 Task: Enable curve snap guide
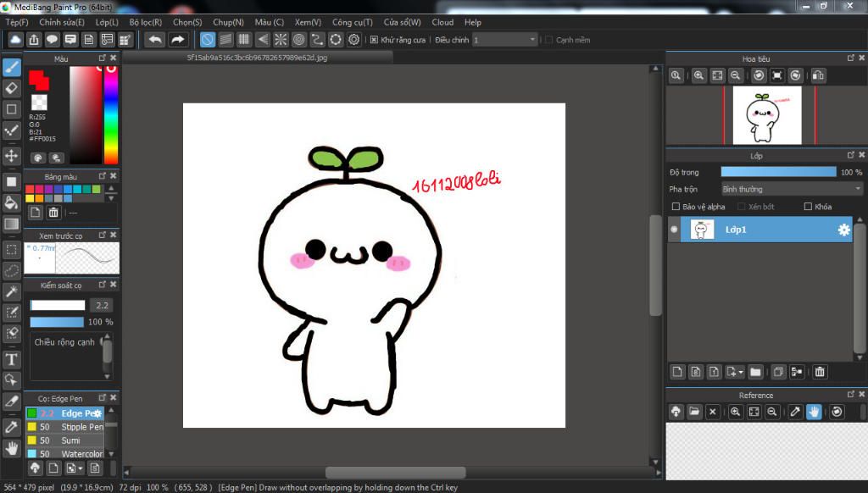(x=317, y=40)
